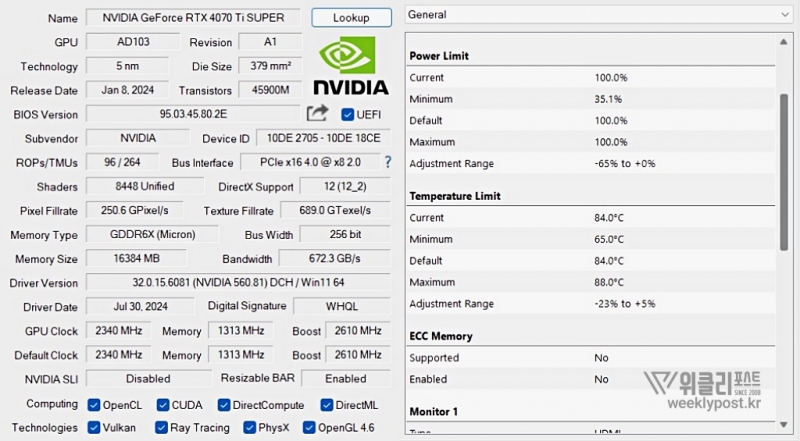Click the BIOS export share icon
800x441 pixels.
click(317, 113)
